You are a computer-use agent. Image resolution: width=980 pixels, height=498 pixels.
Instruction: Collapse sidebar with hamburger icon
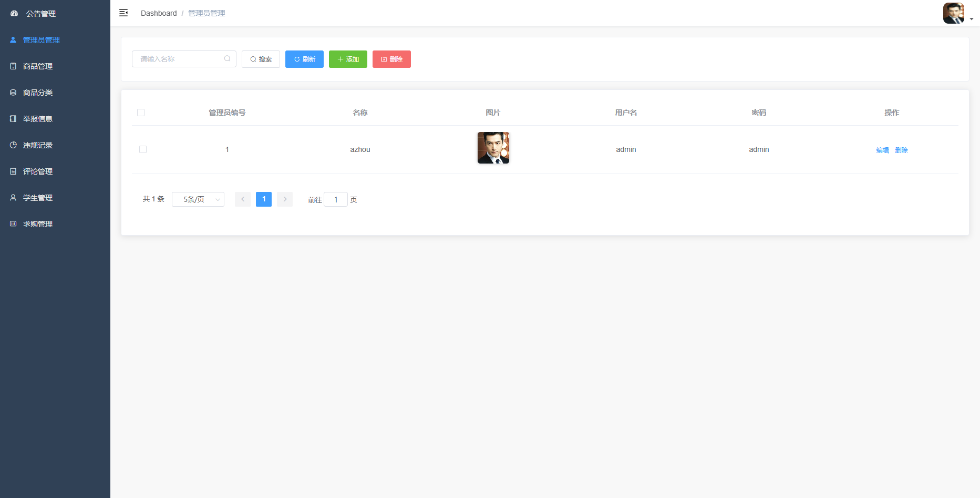[123, 13]
